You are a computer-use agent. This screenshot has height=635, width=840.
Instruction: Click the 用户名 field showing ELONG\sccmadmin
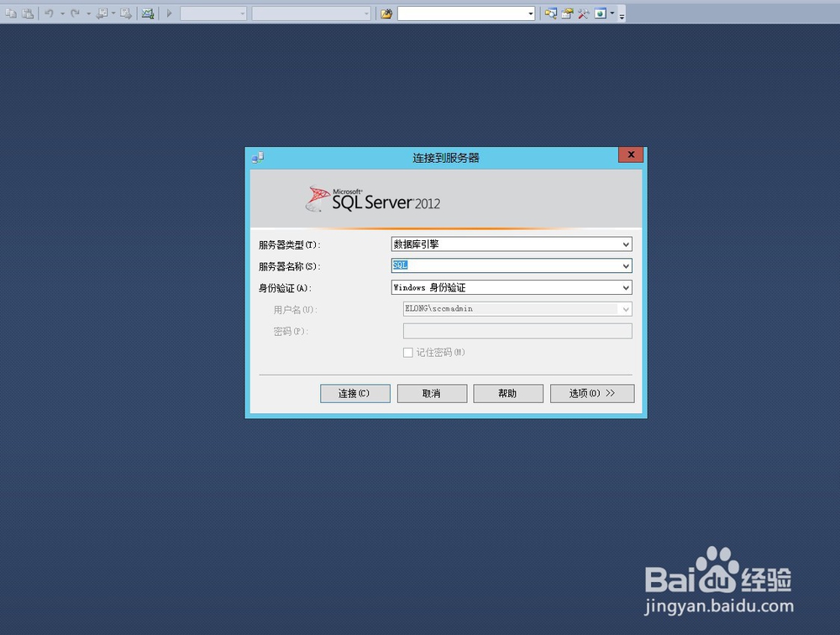(x=517, y=309)
